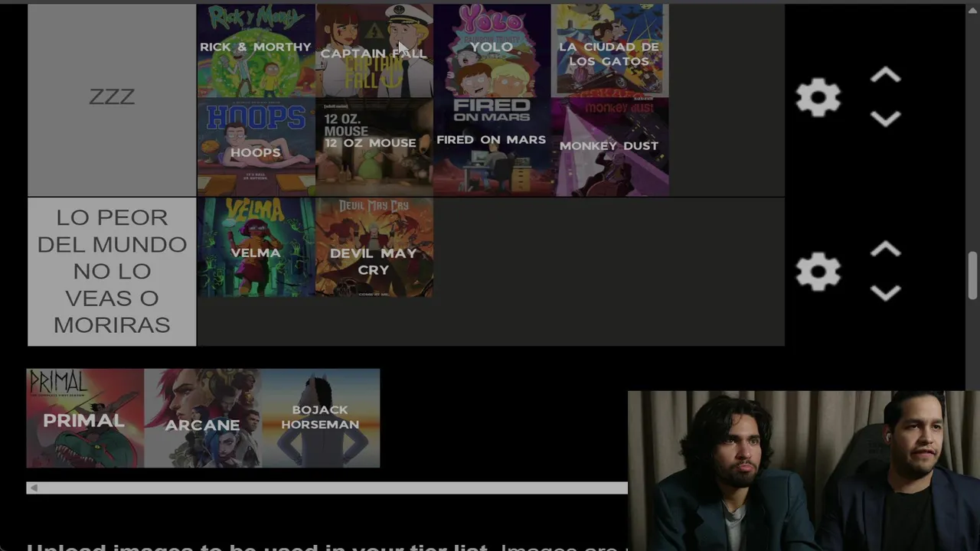Screen dimensions: 980x551
Task: Select the Velma thumbnail
Action: click(256, 247)
